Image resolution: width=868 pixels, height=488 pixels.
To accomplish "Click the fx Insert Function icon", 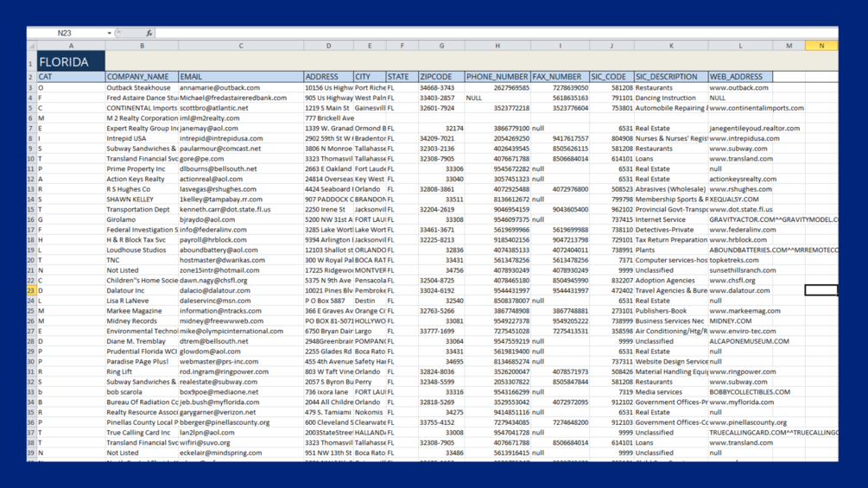I will coord(149,33).
